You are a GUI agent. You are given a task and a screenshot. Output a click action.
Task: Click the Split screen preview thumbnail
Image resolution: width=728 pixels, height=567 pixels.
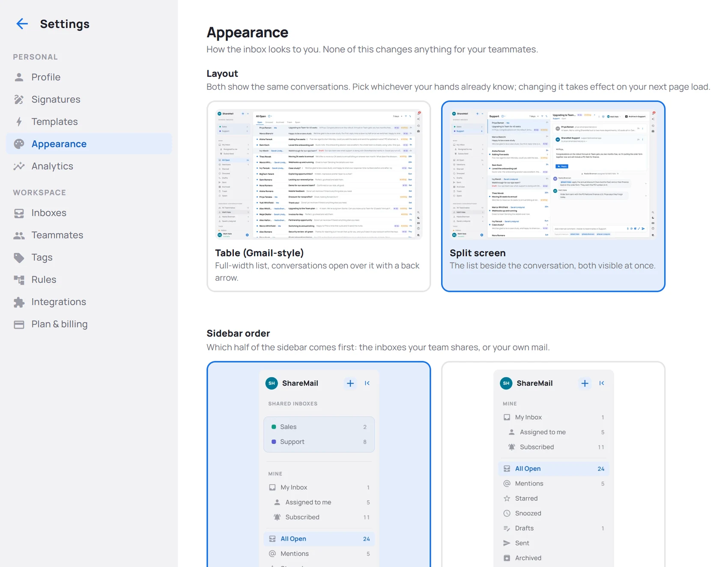[553, 174]
